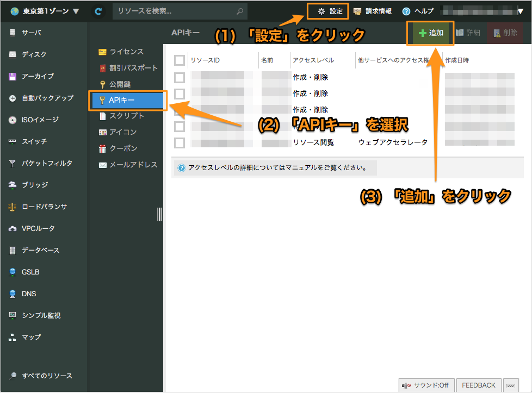Click the sidebar collapse handle
Screen dimensions: 532x393
pyautogui.click(x=159, y=214)
